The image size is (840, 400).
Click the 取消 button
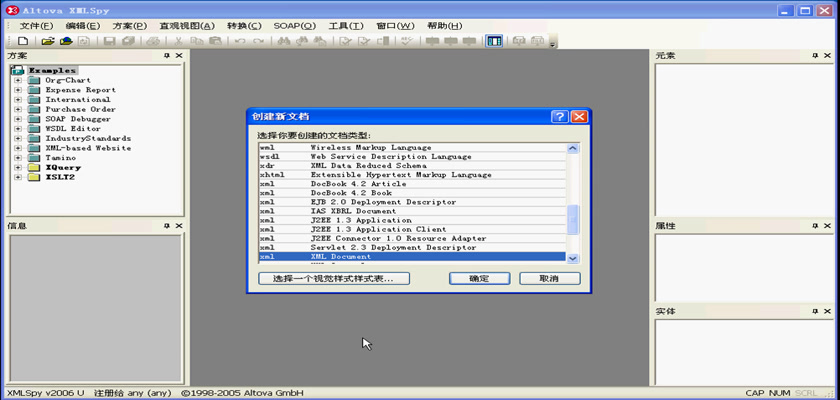pyautogui.click(x=550, y=278)
